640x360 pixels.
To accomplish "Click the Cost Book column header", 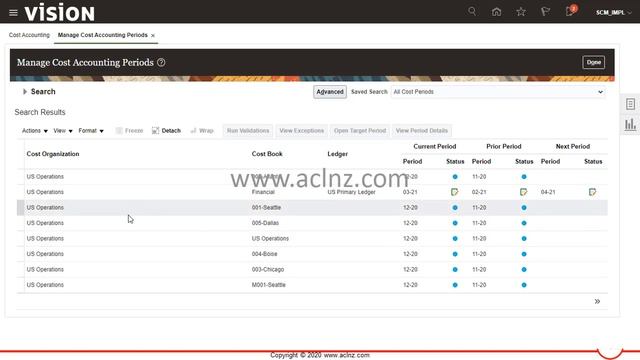I will (x=267, y=154).
